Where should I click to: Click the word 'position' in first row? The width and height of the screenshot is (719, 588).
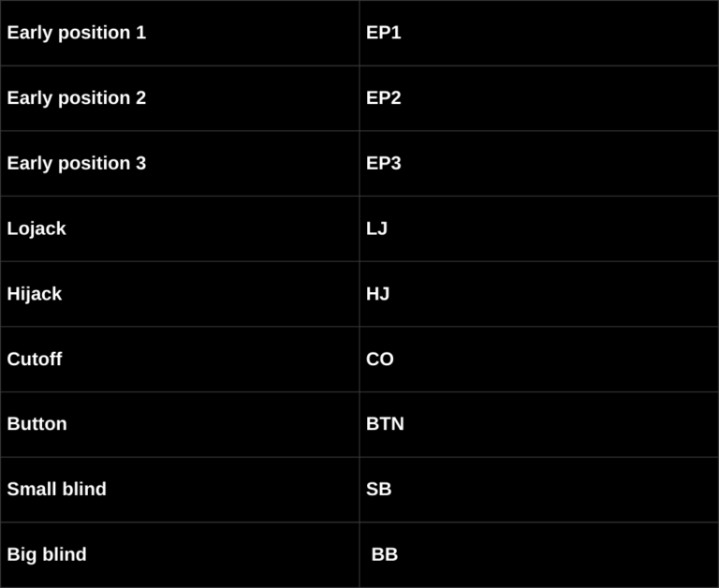[x=94, y=33]
